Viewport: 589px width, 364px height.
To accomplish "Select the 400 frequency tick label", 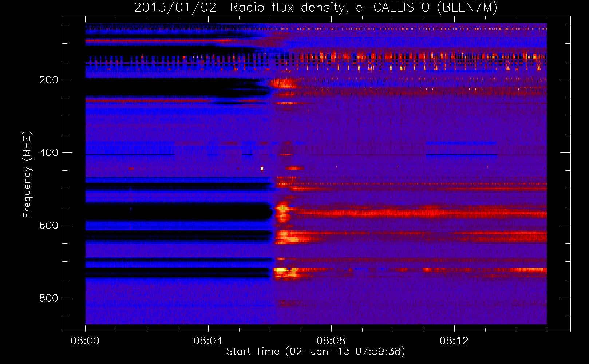I will [x=49, y=153].
